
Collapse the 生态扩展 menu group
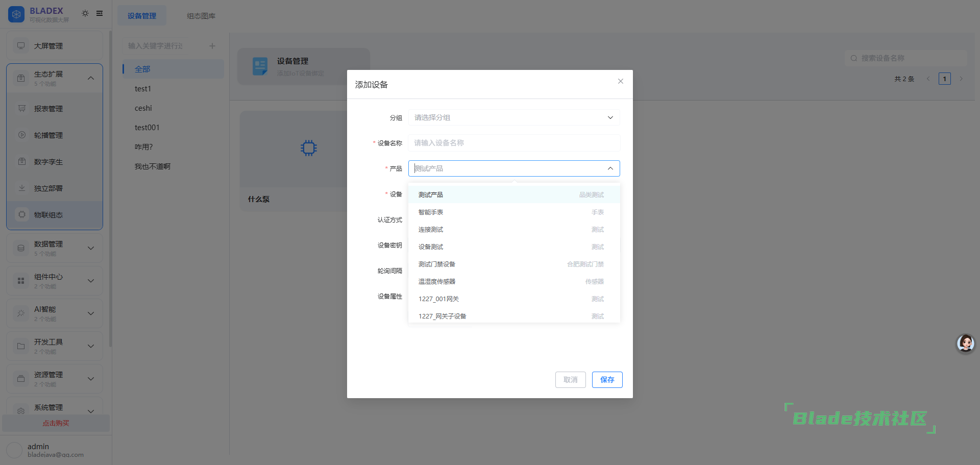pyautogui.click(x=91, y=78)
